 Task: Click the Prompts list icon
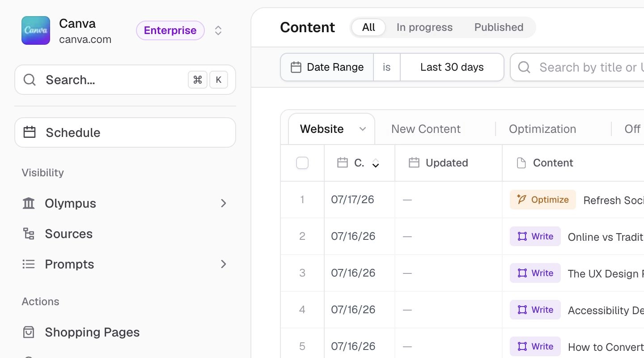coord(29,264)
